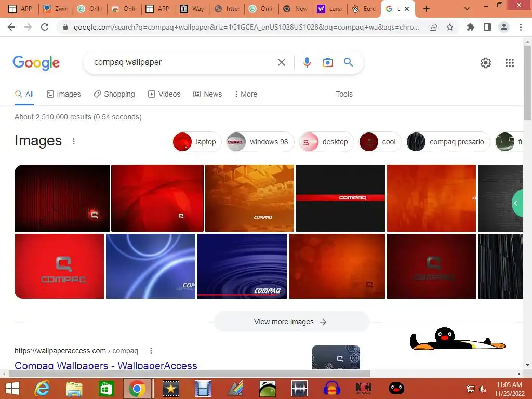Viewport: 532px width, 399px height.
Task: Open the Chrome extensions puzzle icon
Action: (x=470, y=27)
